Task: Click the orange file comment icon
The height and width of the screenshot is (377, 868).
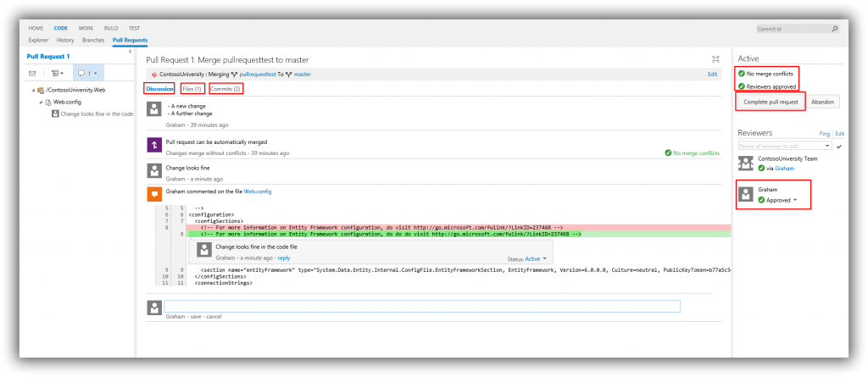Action: pyautogui.click(x=153, y=193)
